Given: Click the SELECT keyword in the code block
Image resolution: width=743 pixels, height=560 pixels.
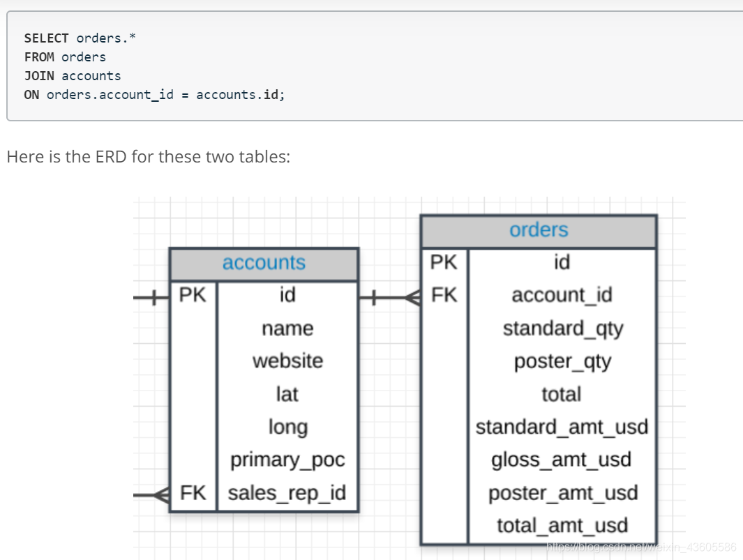Looking at the screenshot, I should [46, 38].
